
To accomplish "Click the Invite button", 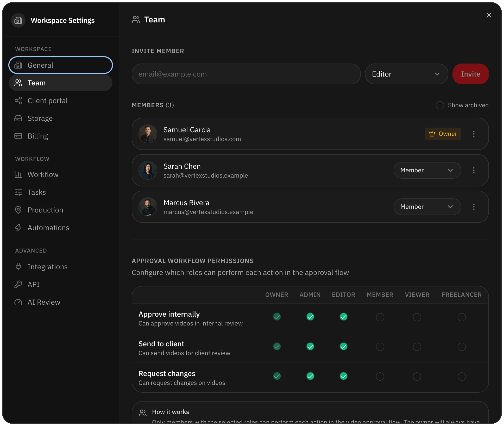I will (470, 74).
